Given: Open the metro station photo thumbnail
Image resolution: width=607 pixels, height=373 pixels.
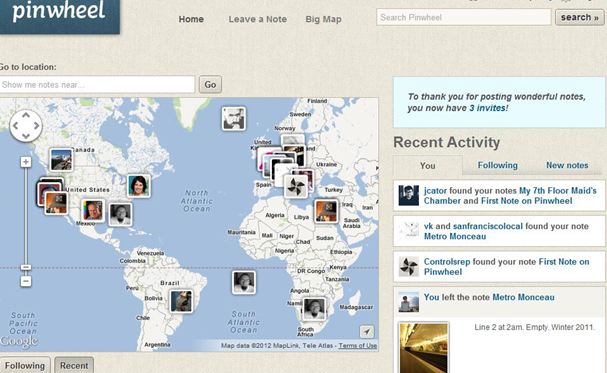Looking at the screenshot, I should [x=424, y=348].
